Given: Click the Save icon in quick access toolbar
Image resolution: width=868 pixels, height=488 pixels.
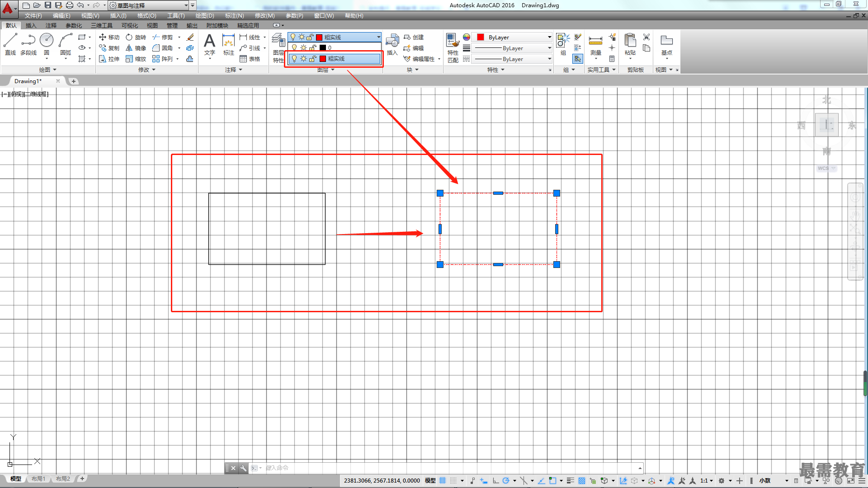Looking at the screenshot, I should 48,5.
